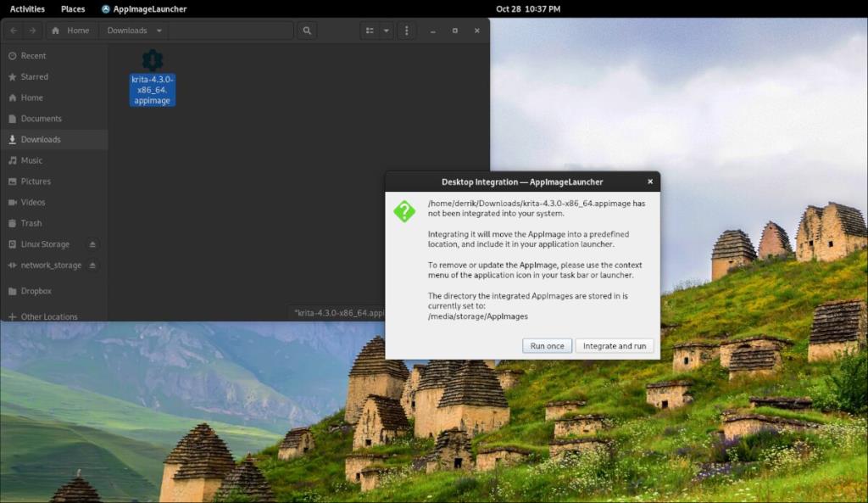Click the Integrate and run button
The image size is (868, 503).
tap(614, 345)
